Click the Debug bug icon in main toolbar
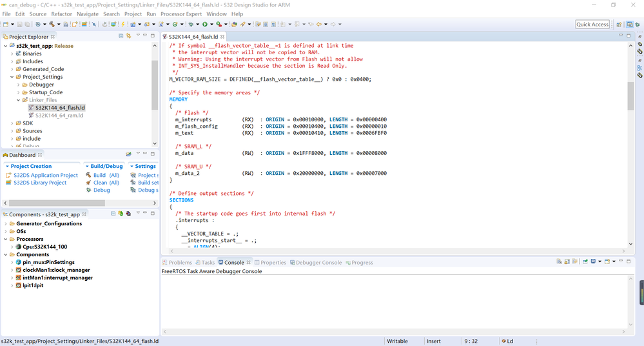 [x=191, y=25]
